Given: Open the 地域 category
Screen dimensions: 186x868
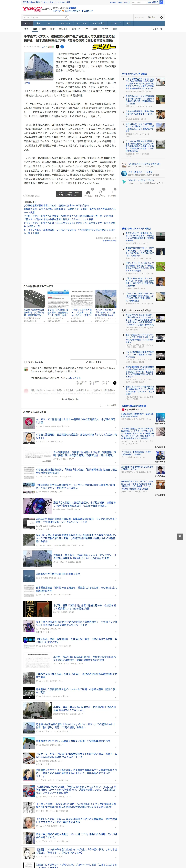Looking at the screenshot, I should (x=115, y=29).
